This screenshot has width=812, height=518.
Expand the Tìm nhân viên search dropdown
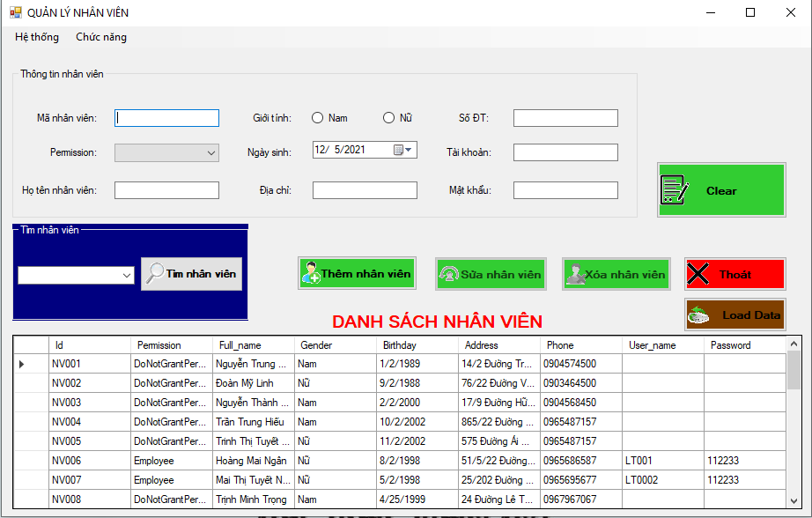pyautogui.click(x=126, y=275)
